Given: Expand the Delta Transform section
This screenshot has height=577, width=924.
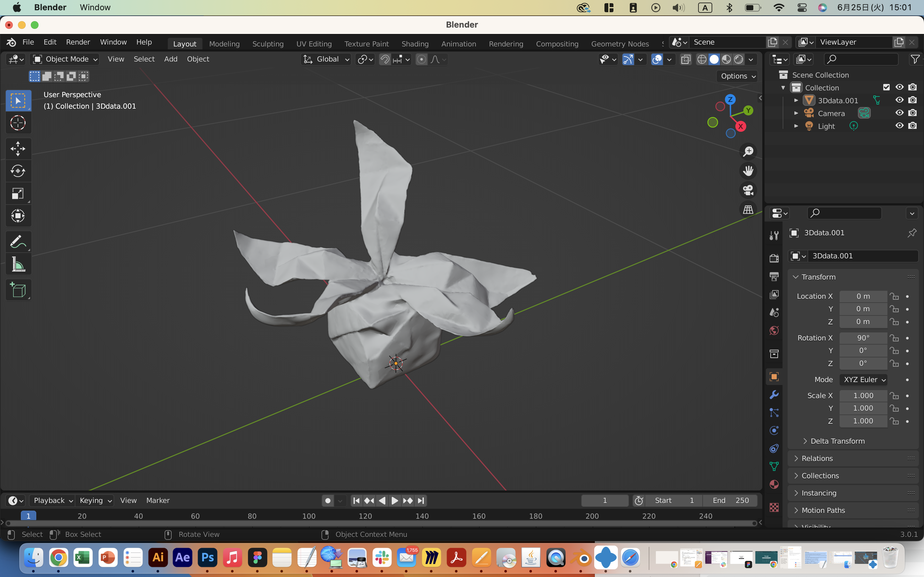Looking at the screenshot, I should pyautogui.click(x=837, y=441).
